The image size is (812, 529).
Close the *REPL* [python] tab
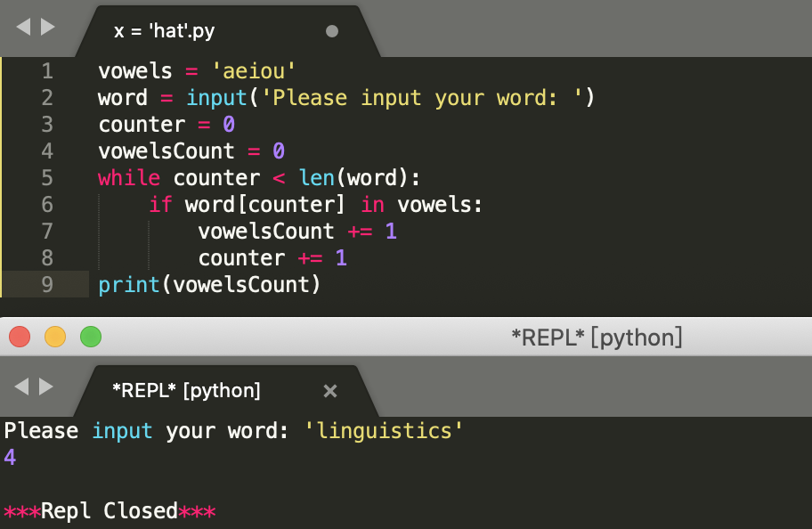click(330, 391)
